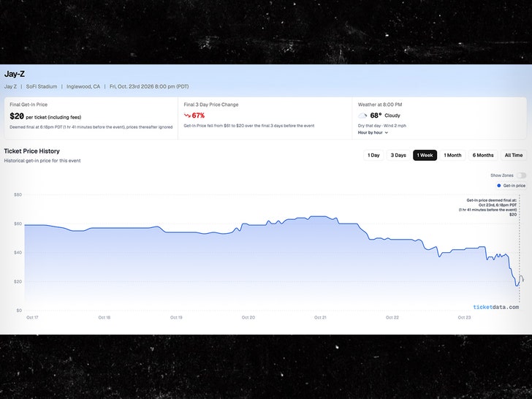The width and height of the screenshot is (532, 399).
Task: Click the Inglewood, CA location text
Action: [x=83, y=86]
